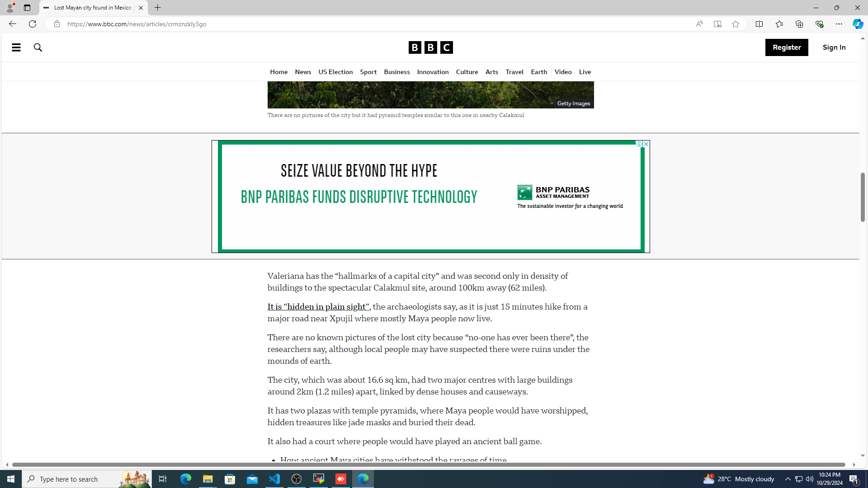This screenshot has height=488, width=868.
Task: Enter Immersive Reader mode
Action: (x=717, y=24)
